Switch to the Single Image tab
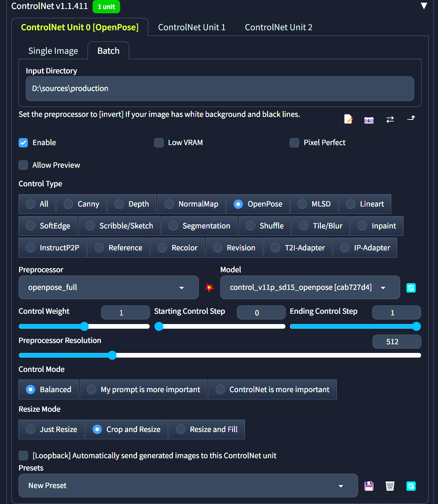 (53, 50)
